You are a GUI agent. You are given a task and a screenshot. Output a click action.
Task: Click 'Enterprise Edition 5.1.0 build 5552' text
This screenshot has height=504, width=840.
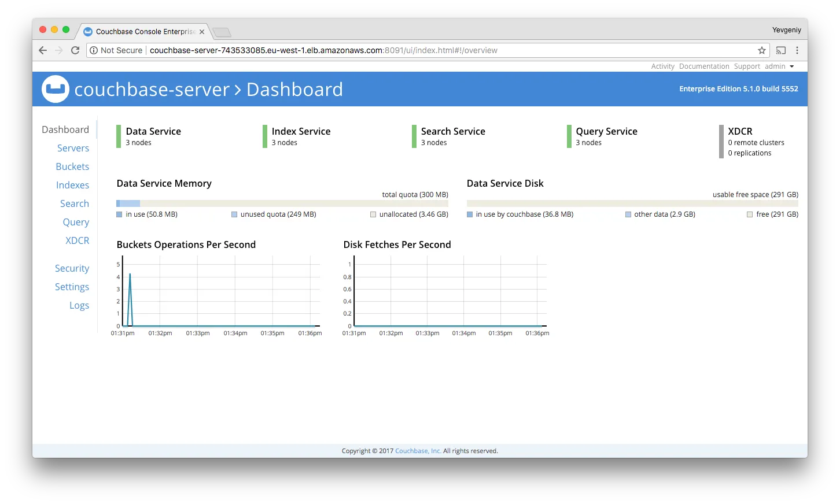point(739,89)
